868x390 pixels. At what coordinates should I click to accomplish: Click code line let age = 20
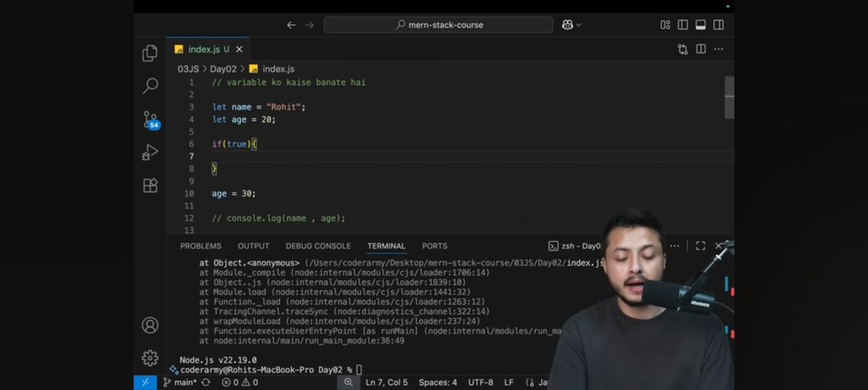tap(244, 119)
